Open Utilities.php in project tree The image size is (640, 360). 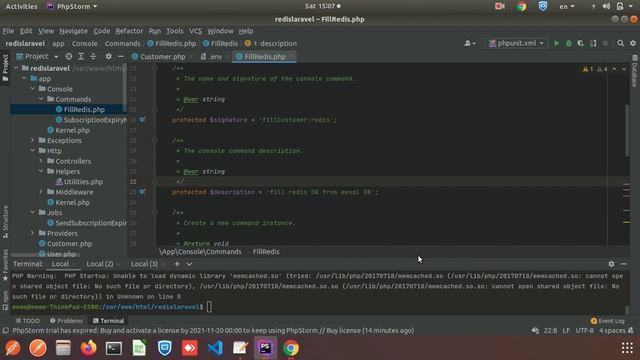click(79, 182)
